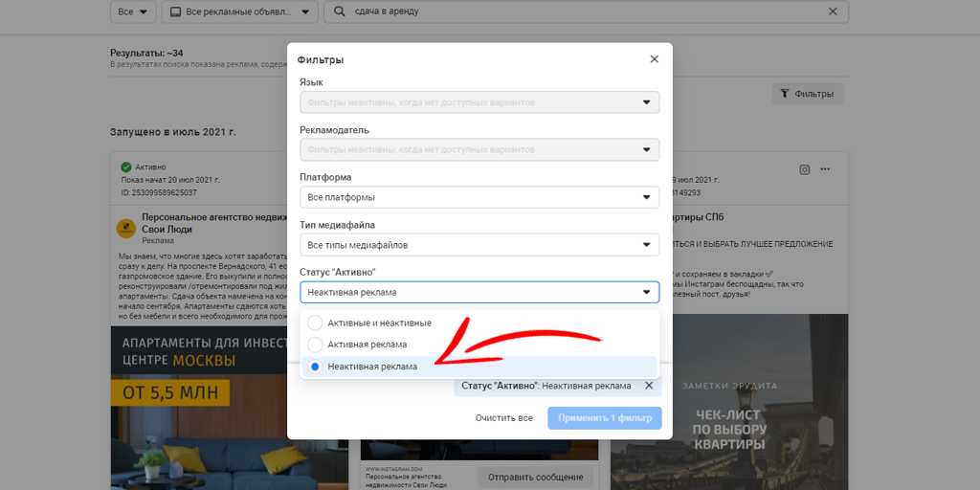Click the Свои Люди advertiser avatar
This screenshot has width=980, height=490.
(x=125, y=229)
